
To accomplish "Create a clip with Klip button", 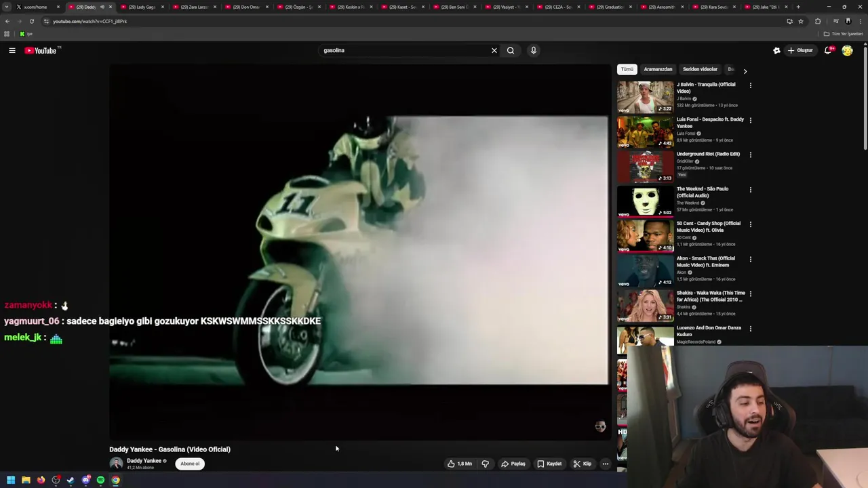I will pyautogui.click(x=582, y=464).
